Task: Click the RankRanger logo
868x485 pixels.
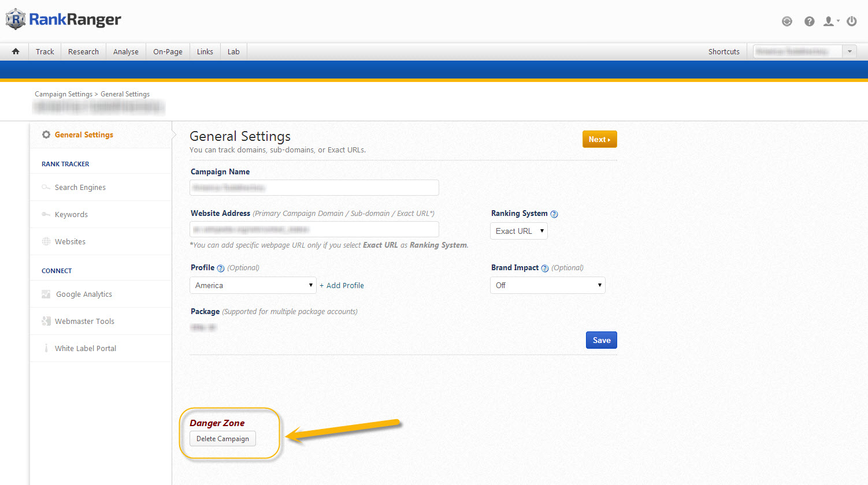Action: click(64, 20)
